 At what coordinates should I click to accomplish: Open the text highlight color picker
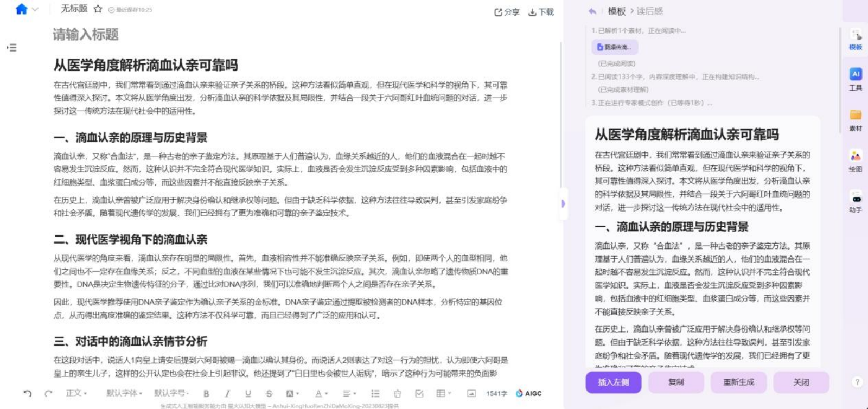click(x=292, y=394)
